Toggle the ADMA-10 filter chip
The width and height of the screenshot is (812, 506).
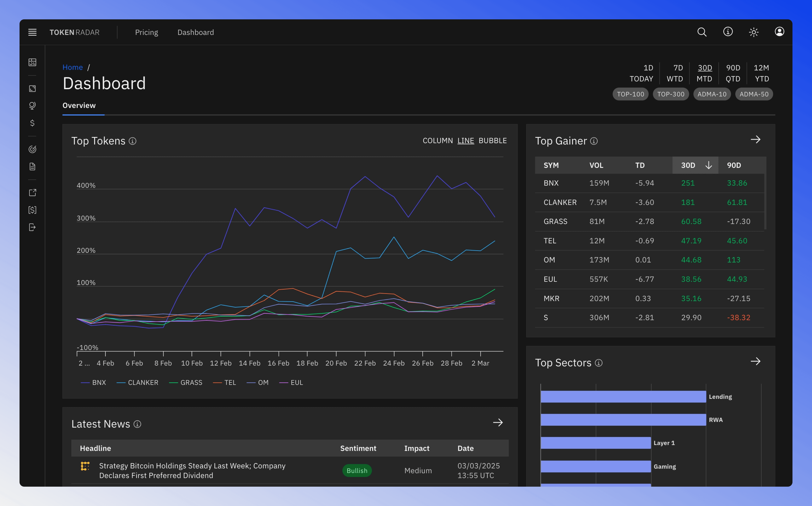pyautogui.click(x=712, y=94)
